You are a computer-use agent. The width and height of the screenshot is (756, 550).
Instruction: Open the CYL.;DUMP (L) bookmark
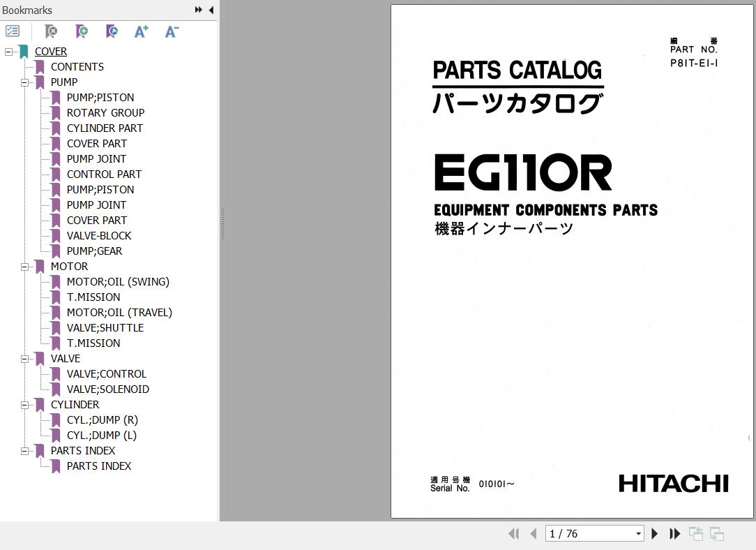(x=102, y=436)
